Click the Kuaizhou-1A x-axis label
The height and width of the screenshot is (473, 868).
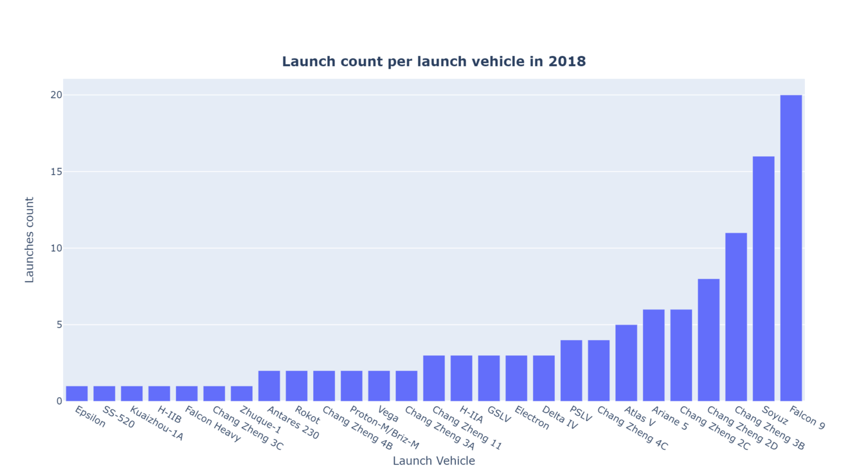pyautogui.click(x=157, y=424)
